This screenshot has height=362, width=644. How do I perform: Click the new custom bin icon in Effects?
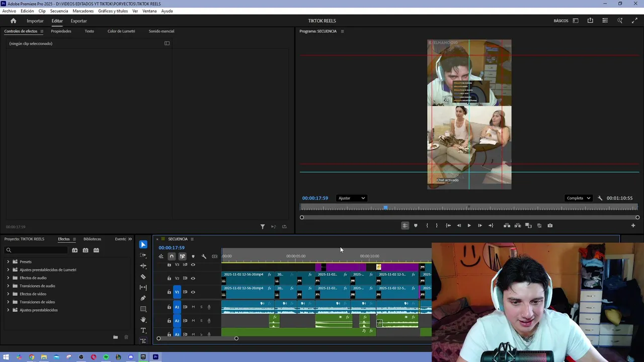(x=115, y=337)
